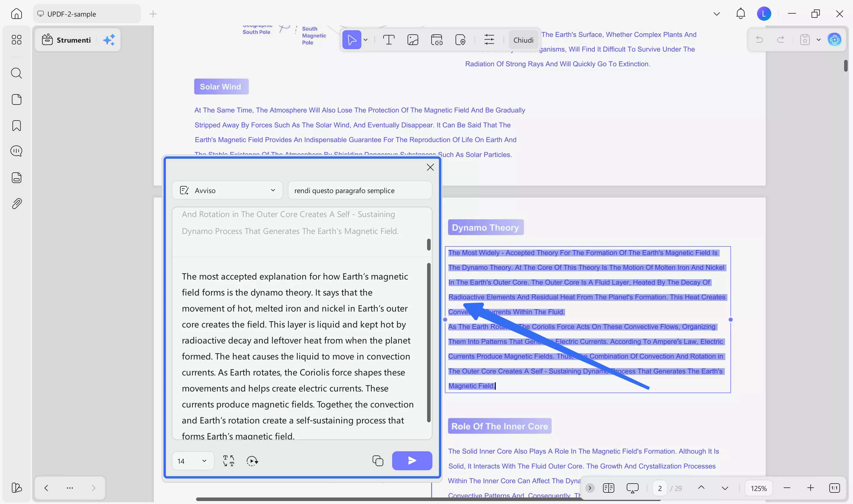Click the regenerate response icon

[252, 461]
